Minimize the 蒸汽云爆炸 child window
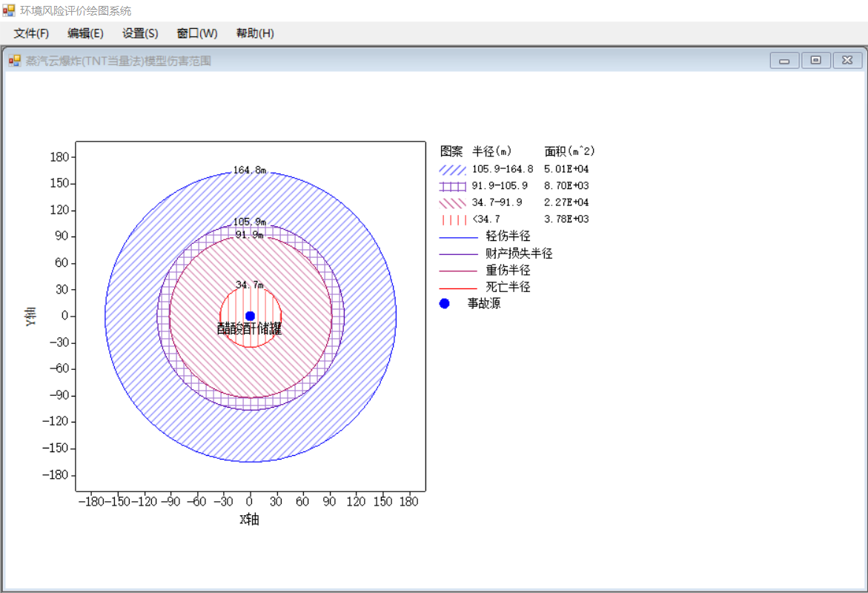This screenshot has height=593, width=868. 784,60
